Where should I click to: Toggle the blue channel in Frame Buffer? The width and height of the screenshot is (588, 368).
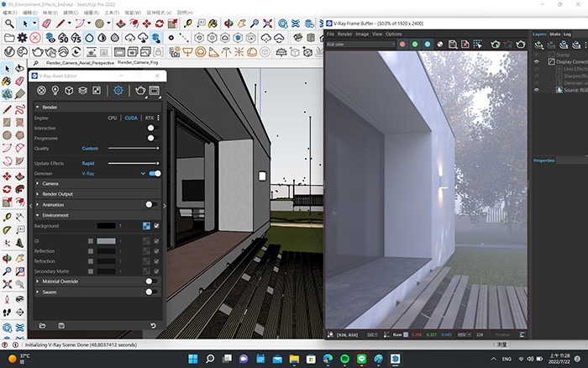click(428, 44)
